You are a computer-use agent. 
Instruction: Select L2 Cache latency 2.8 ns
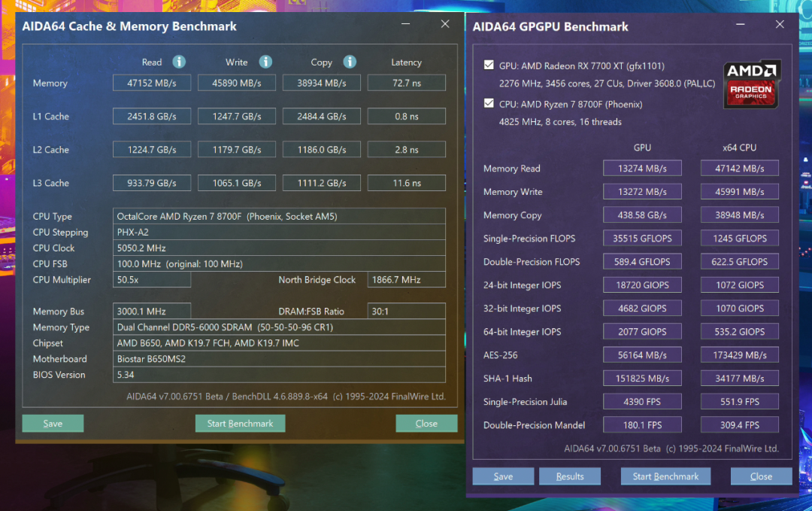click(407, 149)
